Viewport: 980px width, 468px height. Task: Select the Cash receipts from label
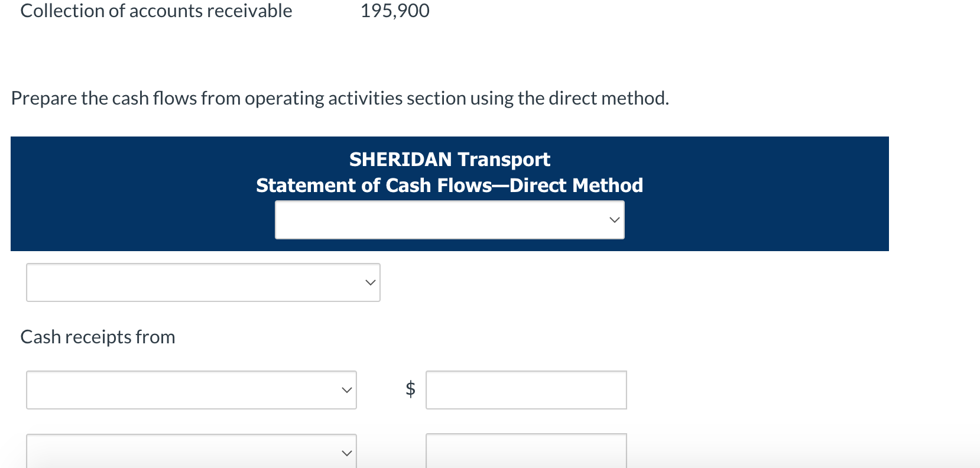[x=97, y=336]
